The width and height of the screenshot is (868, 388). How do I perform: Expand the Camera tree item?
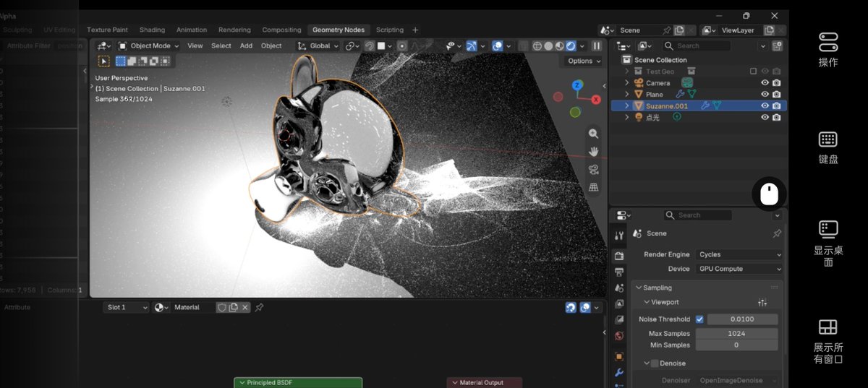point(627,83)
